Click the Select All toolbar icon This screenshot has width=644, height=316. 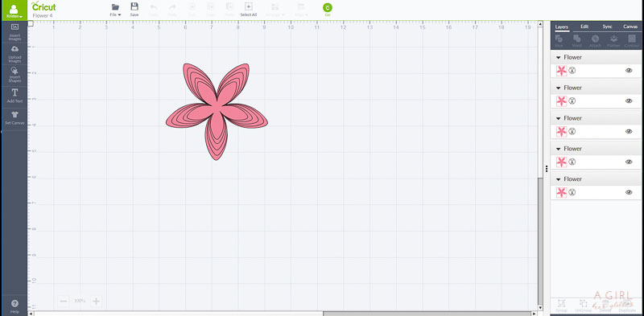pos(249,10)
